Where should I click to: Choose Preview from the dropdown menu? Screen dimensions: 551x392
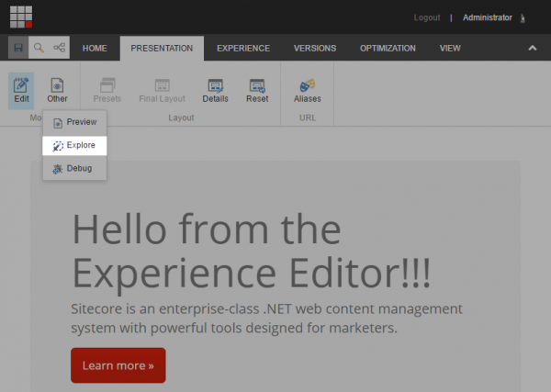[x=74, y=122]
